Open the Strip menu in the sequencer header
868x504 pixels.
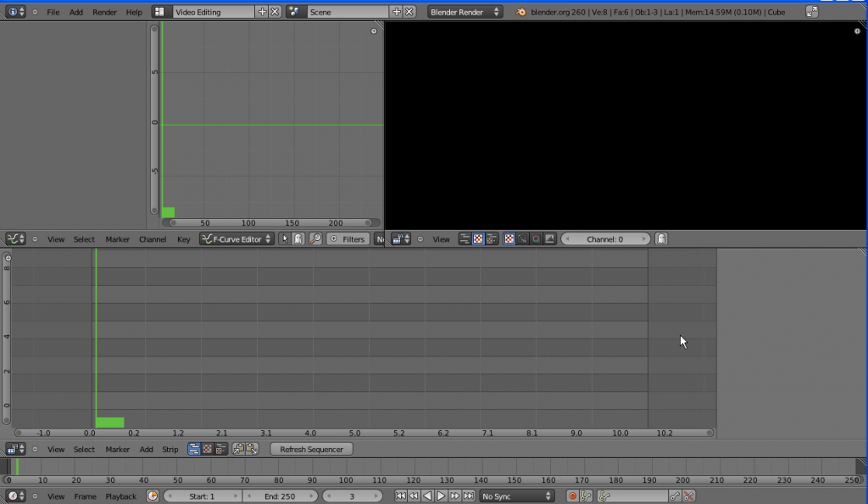coord(170,449)
